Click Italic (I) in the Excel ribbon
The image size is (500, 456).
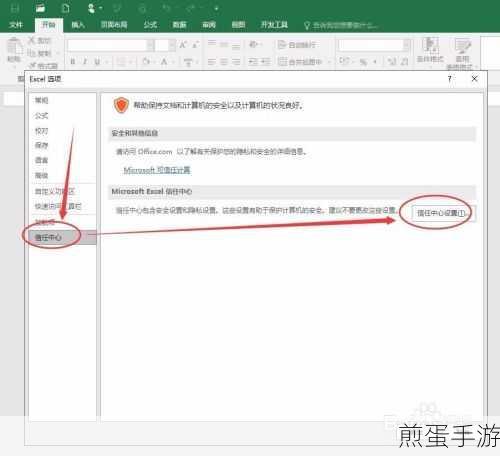[85, 62]
